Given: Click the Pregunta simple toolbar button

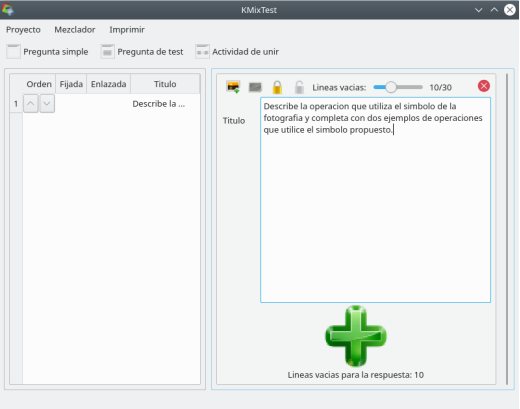Looking at the screenshot, I should (x=47, y=52).
